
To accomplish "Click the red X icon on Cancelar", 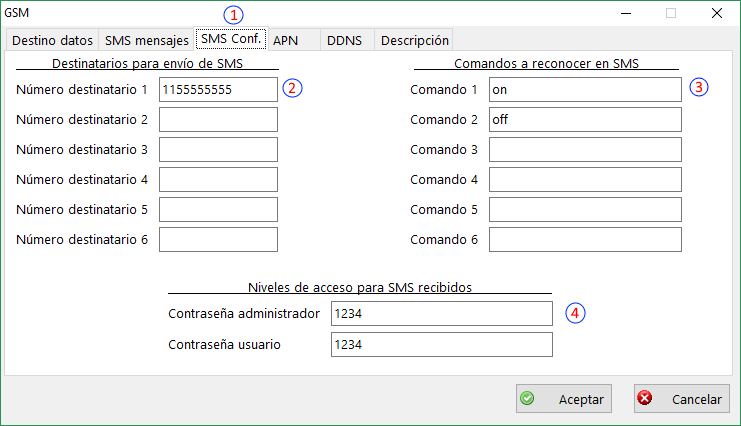I will pos(645,398).
